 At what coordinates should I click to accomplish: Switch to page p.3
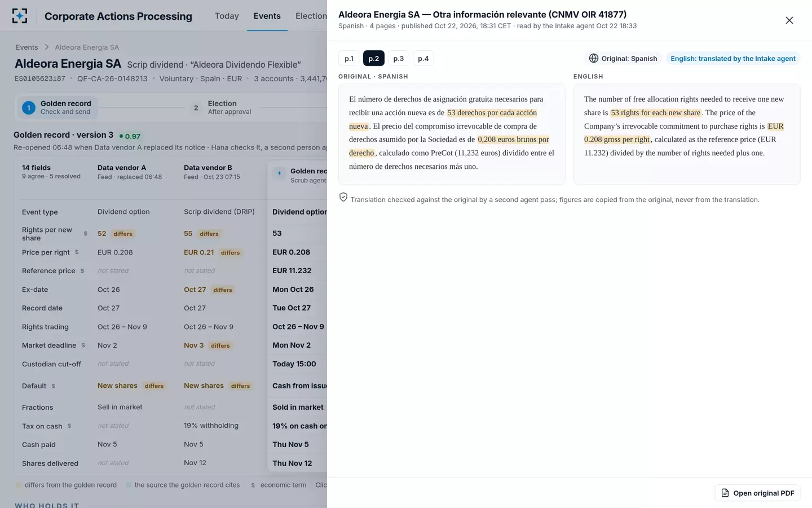pos(399,58)
